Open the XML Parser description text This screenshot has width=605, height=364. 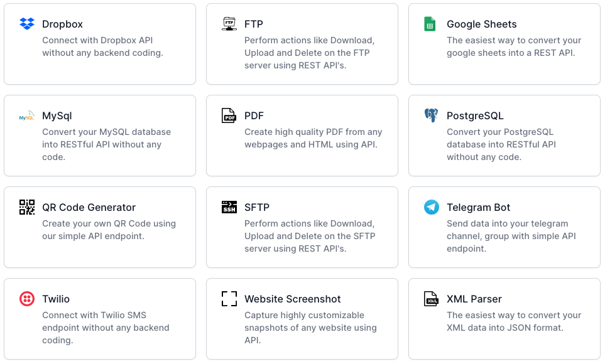[x=514, y=321]
